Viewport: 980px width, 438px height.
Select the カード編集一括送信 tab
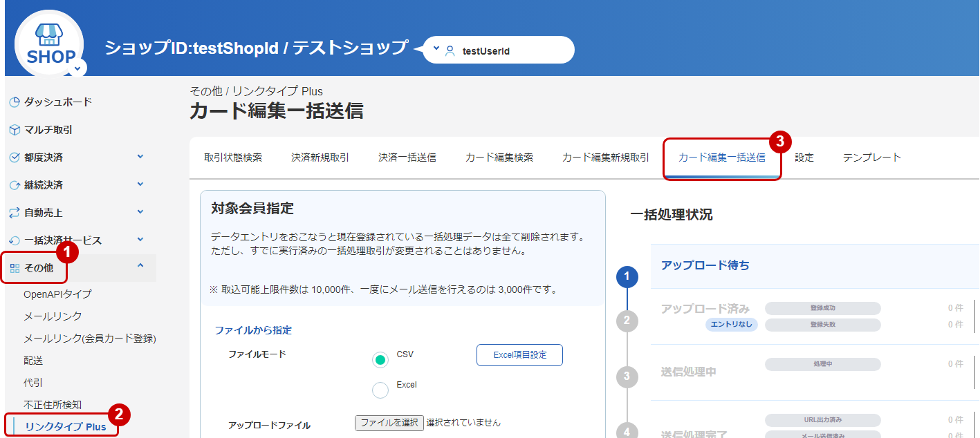click(722, 158)
